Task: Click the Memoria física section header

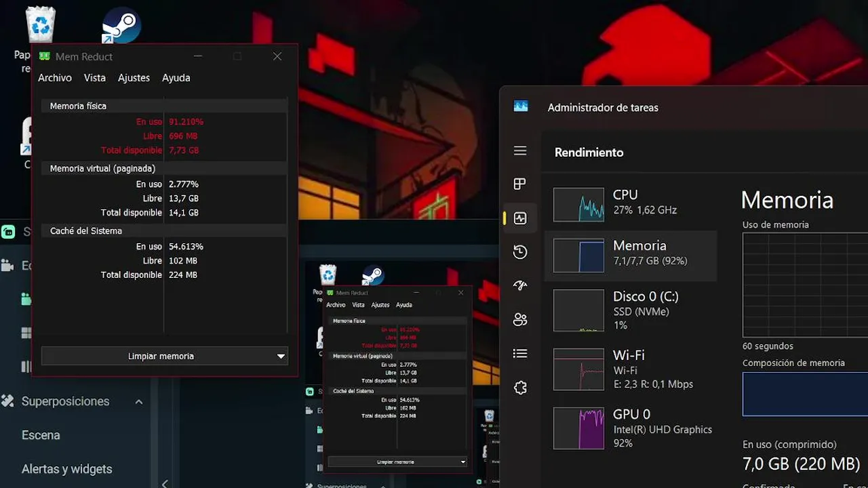Action: pos(164,106)
